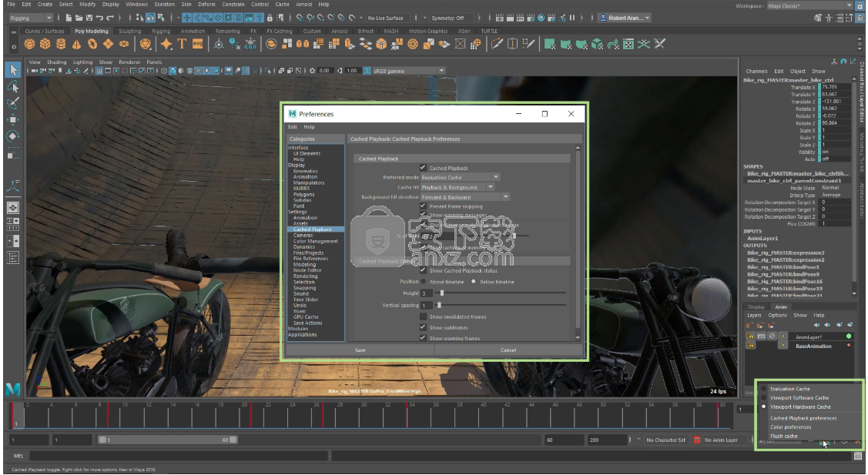Choose Flush cache from popup menu
Viewport: 868px width, 475px height.
pyautogui.click(x=784, y=436)
